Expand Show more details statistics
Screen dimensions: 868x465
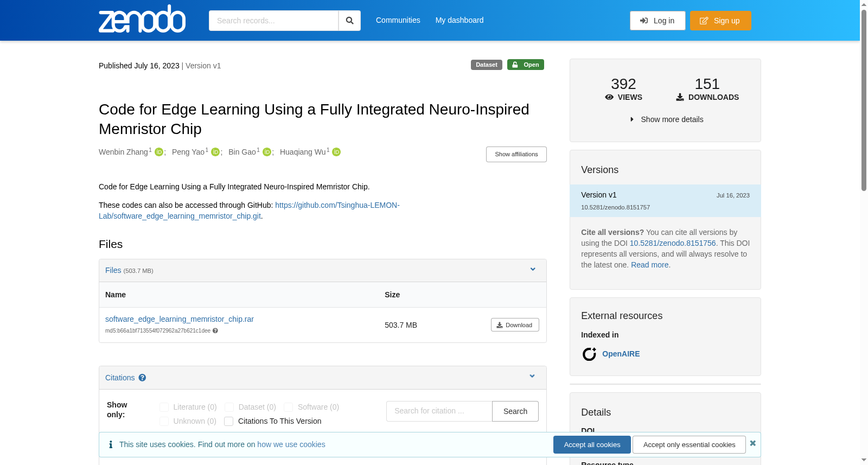pyautogui.click(x=666, y=119)
